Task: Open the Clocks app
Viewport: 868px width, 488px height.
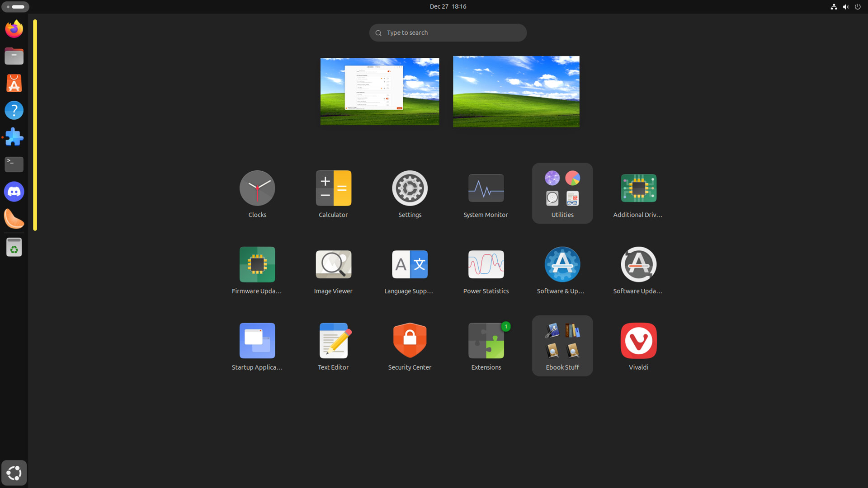Action: point(257,193)
